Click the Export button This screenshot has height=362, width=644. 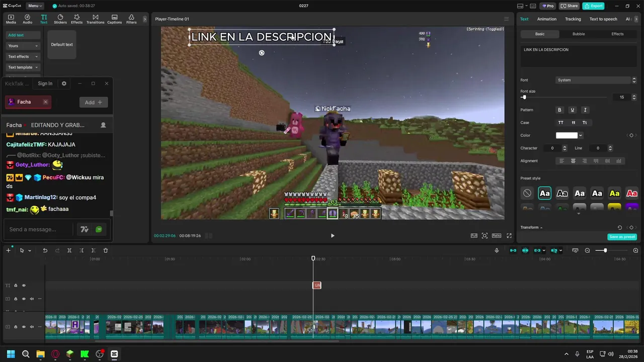click(593, 6)
